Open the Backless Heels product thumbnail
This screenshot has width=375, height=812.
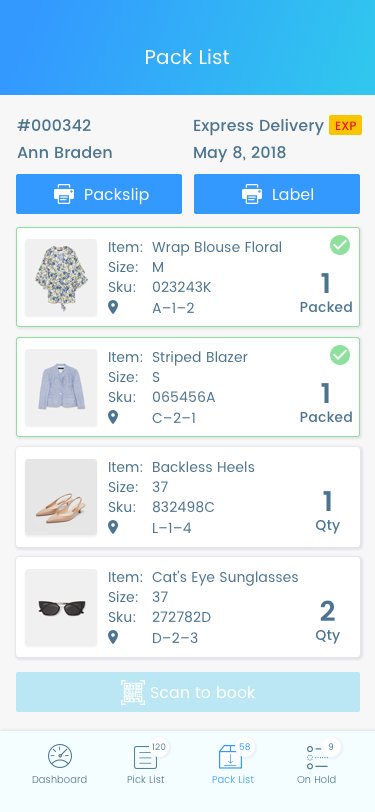point(61,497)
